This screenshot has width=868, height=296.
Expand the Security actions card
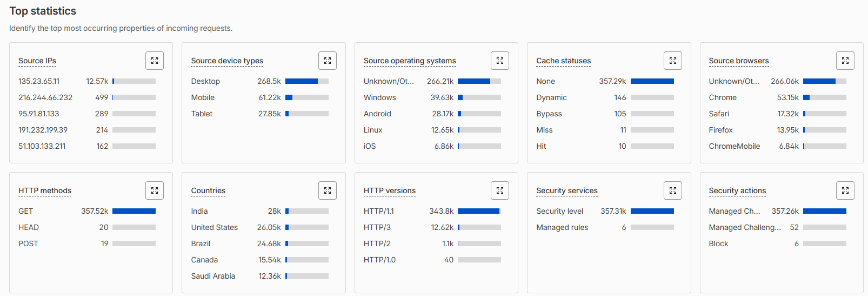(x=845, y=190)
